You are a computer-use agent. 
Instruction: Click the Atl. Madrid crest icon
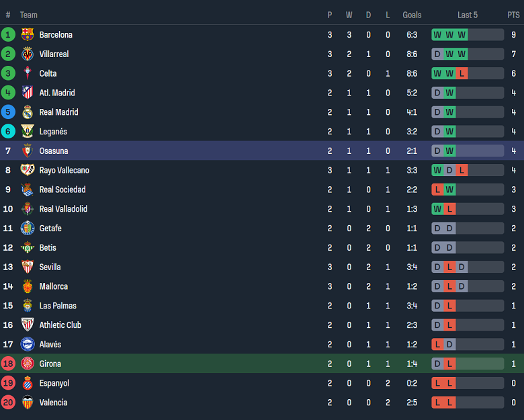click(28, 93)
